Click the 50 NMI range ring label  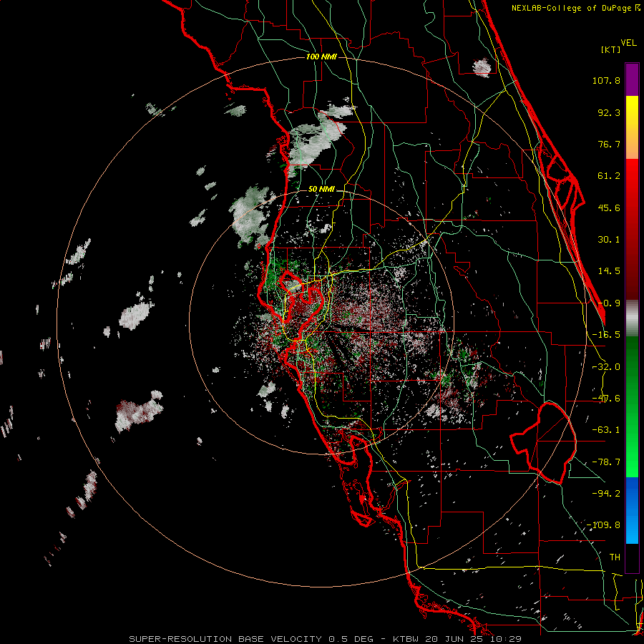[321, 190]
